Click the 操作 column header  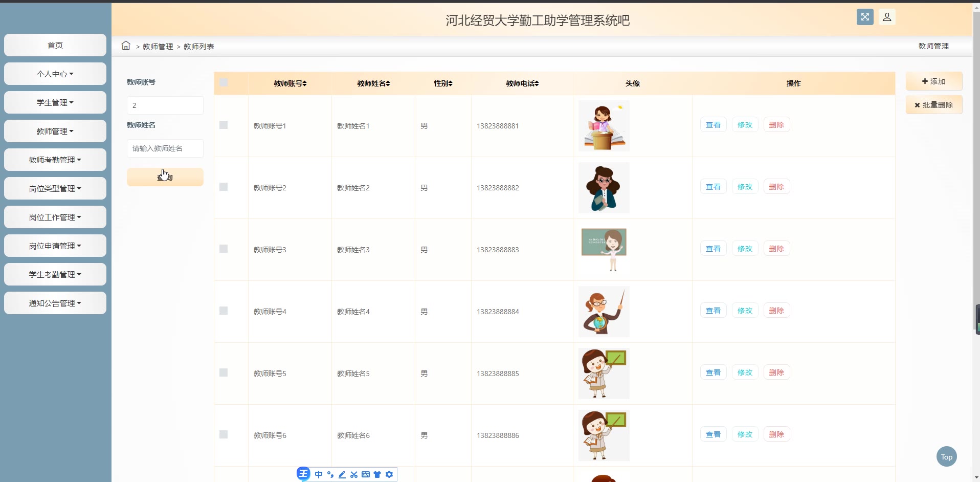(793, 83)
